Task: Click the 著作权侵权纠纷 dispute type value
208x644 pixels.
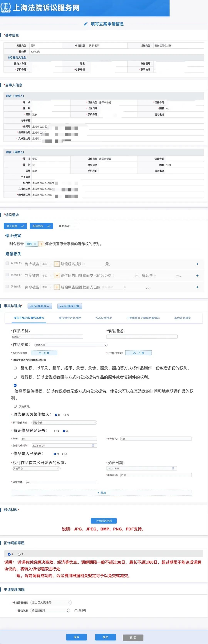Action: tap(163, 46)
